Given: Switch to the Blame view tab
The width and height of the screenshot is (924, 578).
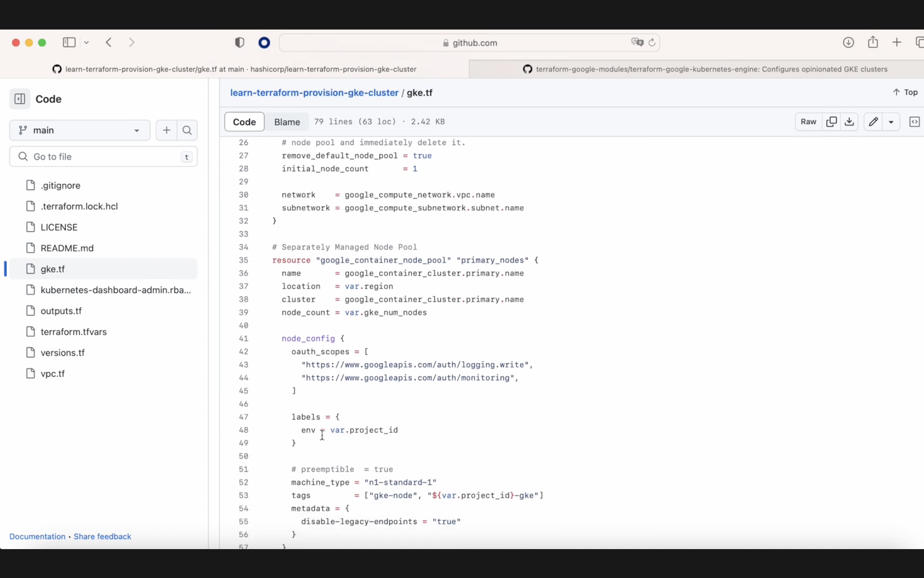Looking at the screenshot, I should click(287, 122).
